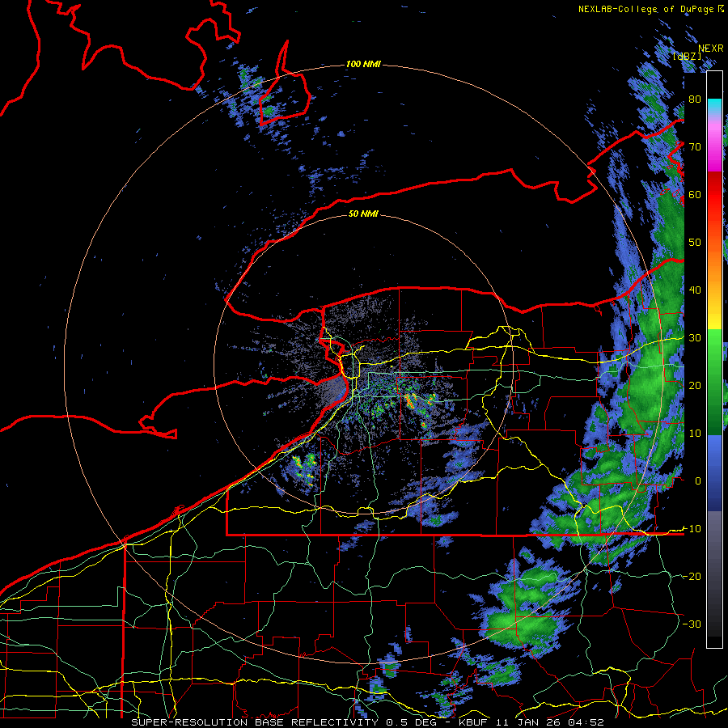
Task: Click the 11 JAN 26 04:52 timestamp
Action: click(550, 722)
